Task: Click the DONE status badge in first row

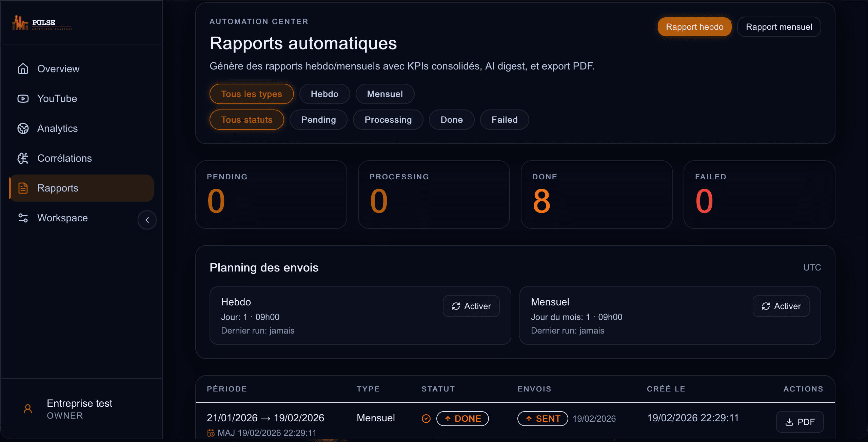Action: tap(462, 419)
